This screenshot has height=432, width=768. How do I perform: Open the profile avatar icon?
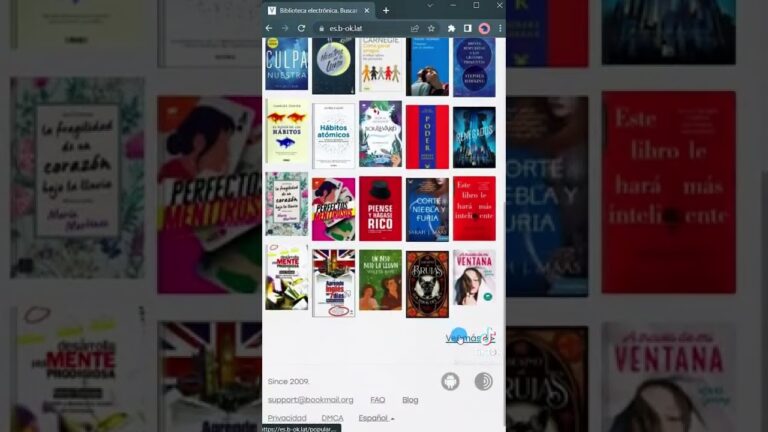484,28
